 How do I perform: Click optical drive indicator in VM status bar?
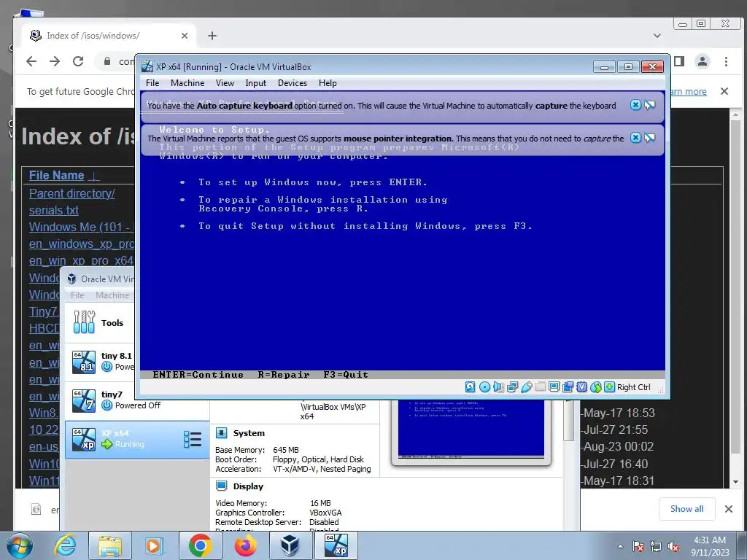(x=484, y=387)
